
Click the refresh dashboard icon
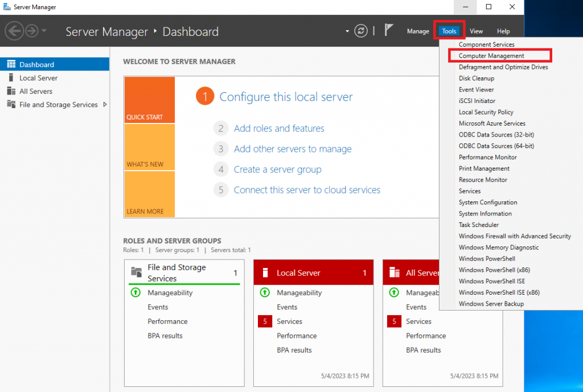click(360, 31)
